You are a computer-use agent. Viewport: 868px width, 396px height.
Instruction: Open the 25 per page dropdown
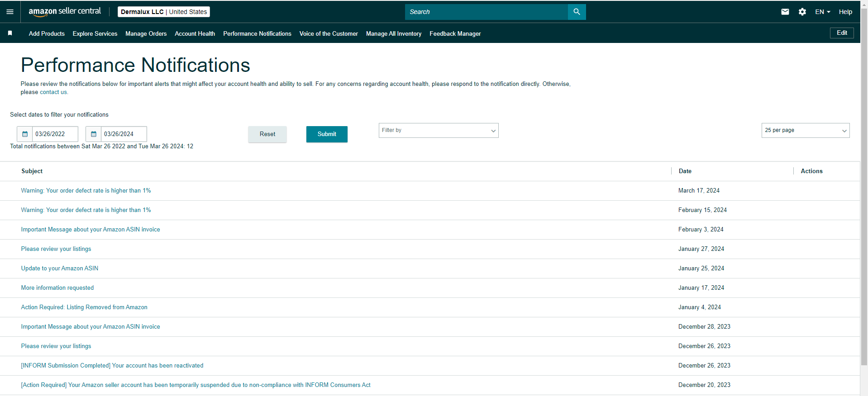(x=806, y=130)
